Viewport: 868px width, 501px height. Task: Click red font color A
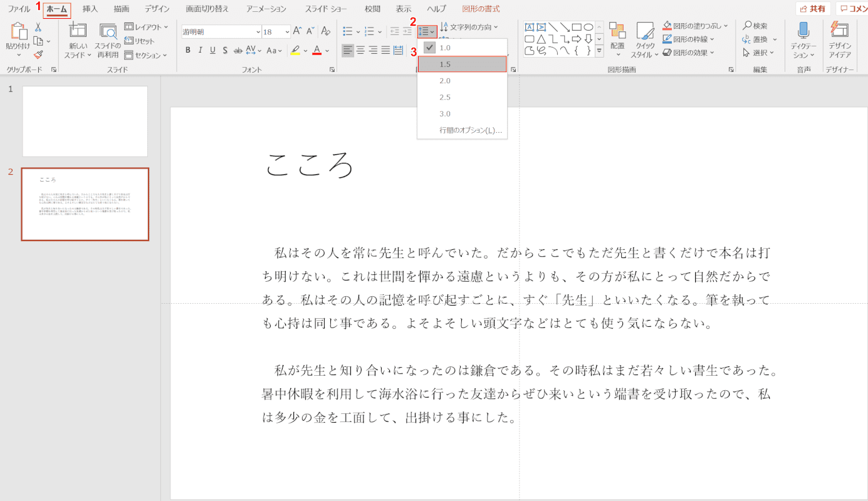point(317,50)
